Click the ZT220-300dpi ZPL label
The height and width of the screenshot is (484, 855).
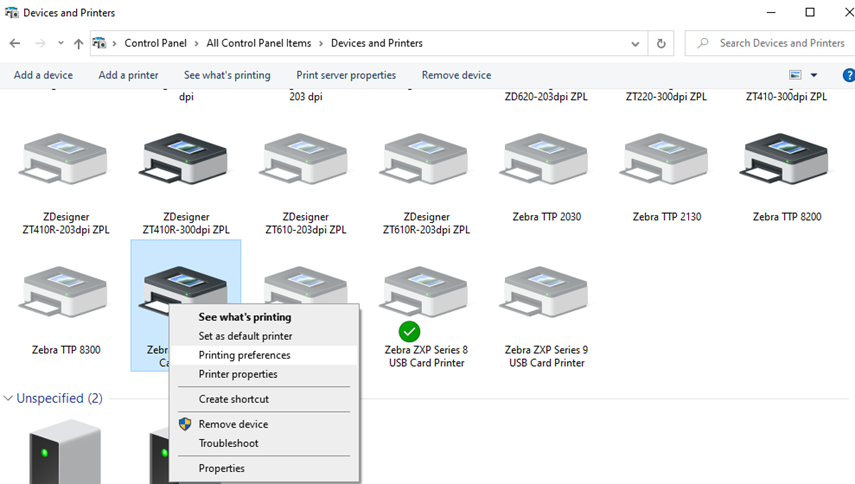coord(666,96)
